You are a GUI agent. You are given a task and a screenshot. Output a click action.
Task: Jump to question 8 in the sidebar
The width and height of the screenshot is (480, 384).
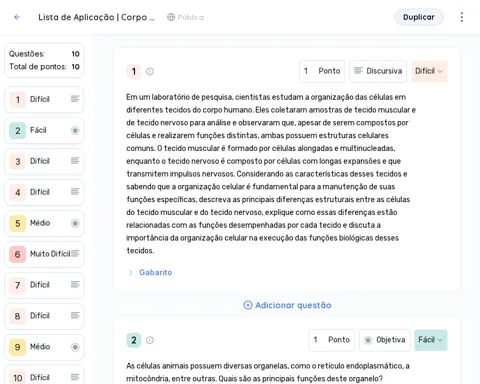pos(44,316)
